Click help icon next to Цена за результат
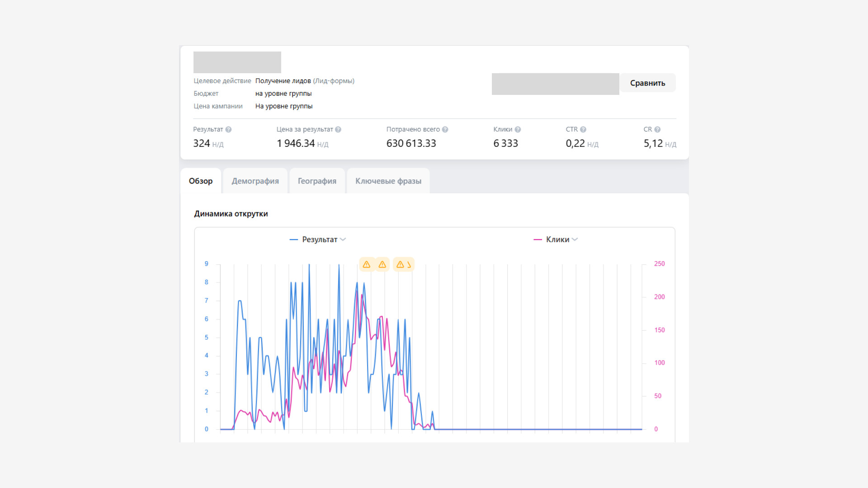Viewport: 868px width, 488px height. (338, 130)
